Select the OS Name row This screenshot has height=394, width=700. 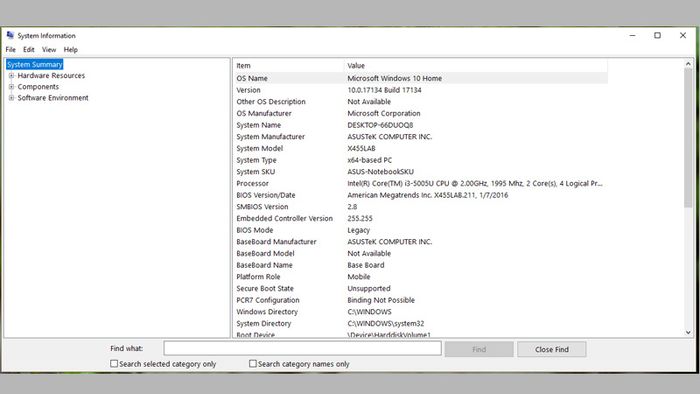point(421,78)
